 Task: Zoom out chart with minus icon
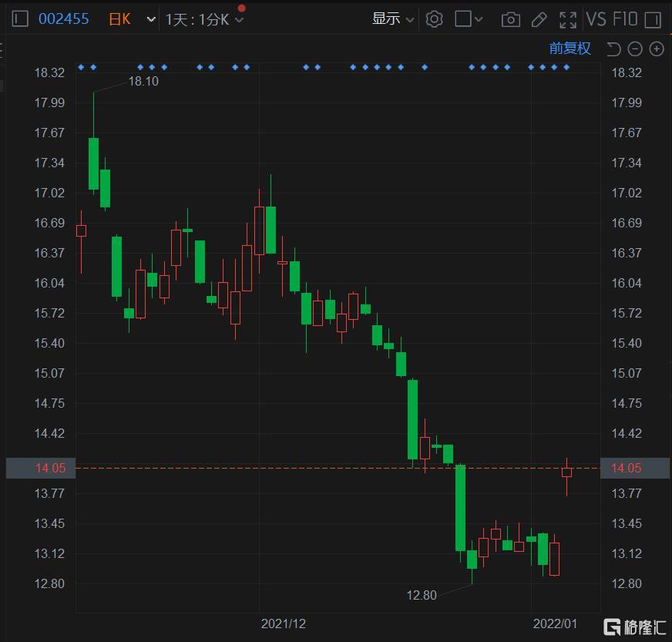pos(635,49)
